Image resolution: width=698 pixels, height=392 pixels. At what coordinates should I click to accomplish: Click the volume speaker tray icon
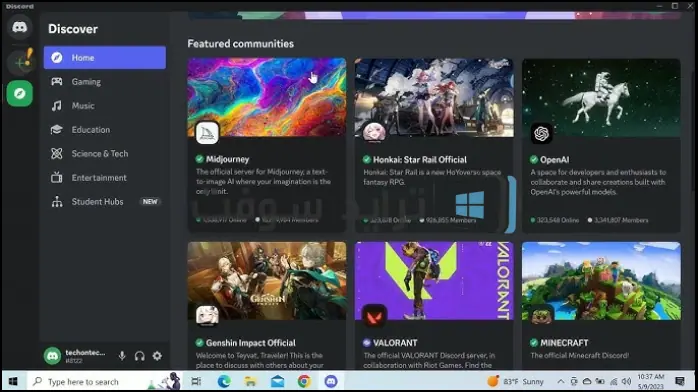click(627, 381)
